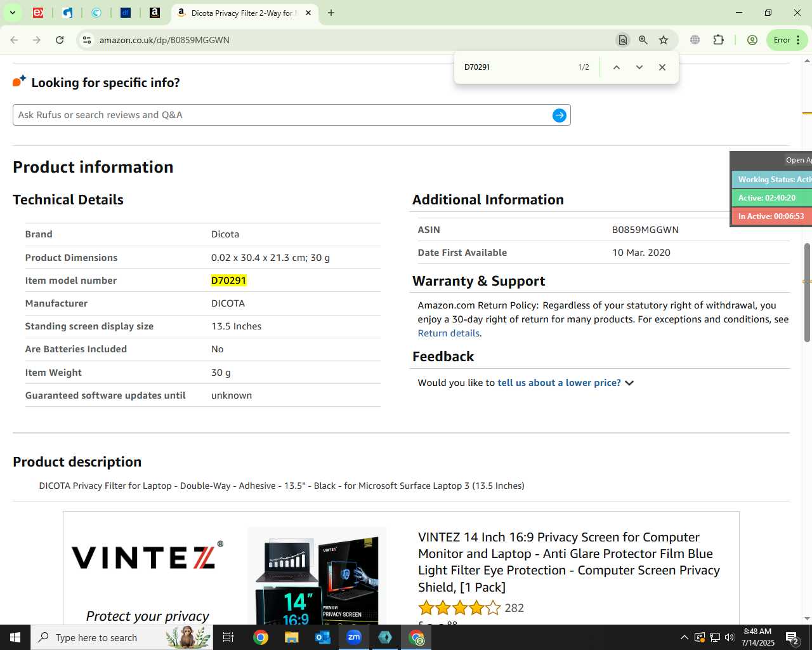Open Zoom from taskbar

[x=354, y=637]
